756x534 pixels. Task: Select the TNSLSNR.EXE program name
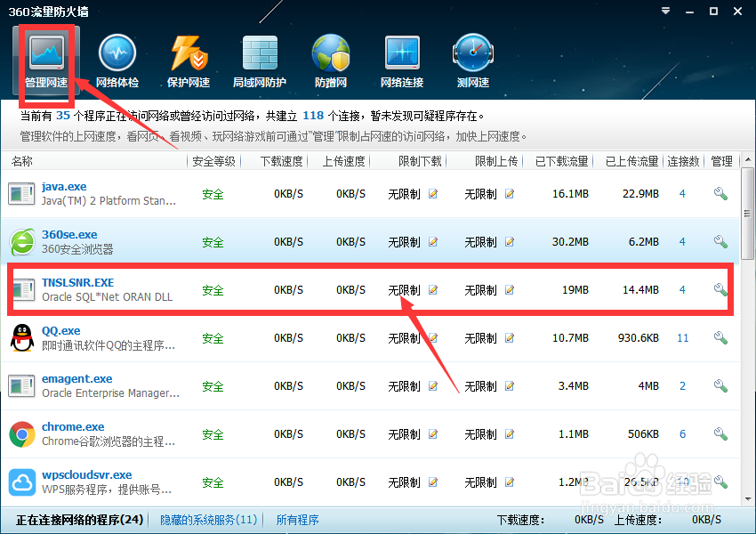pyautogui.click(x=77, y=283)
